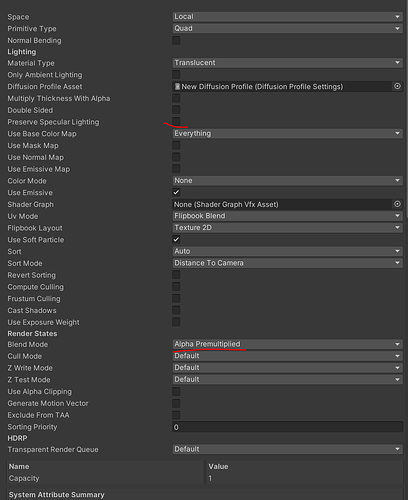Disable Use Soft Particle checkbox
The width and height of the screenshot is (408, 500).
point(176,239)
